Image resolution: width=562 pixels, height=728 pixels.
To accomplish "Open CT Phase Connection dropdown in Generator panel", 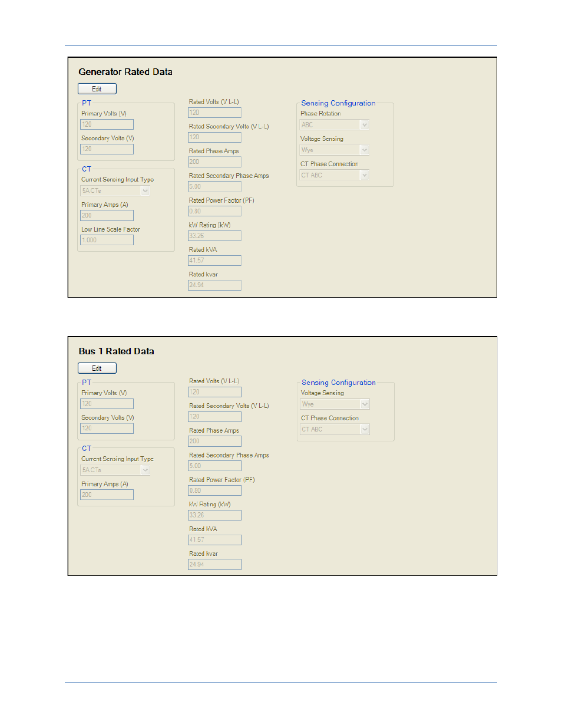I will 335,176.
